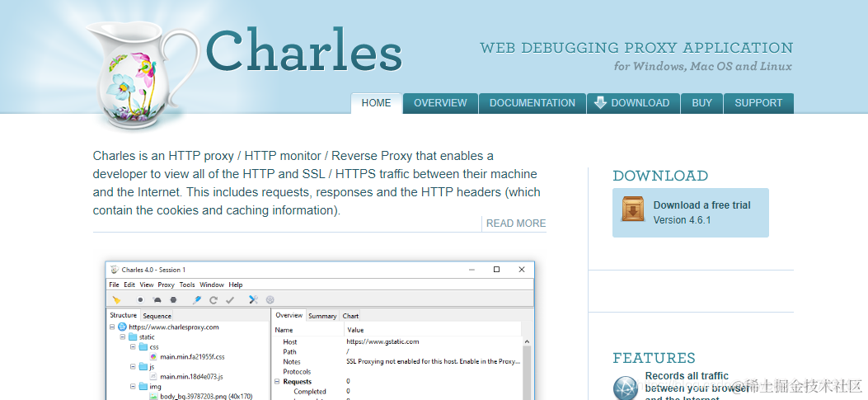Screen dimensions: 868x400
Task: Collapse the static folder node
Action: coord(122,336)
